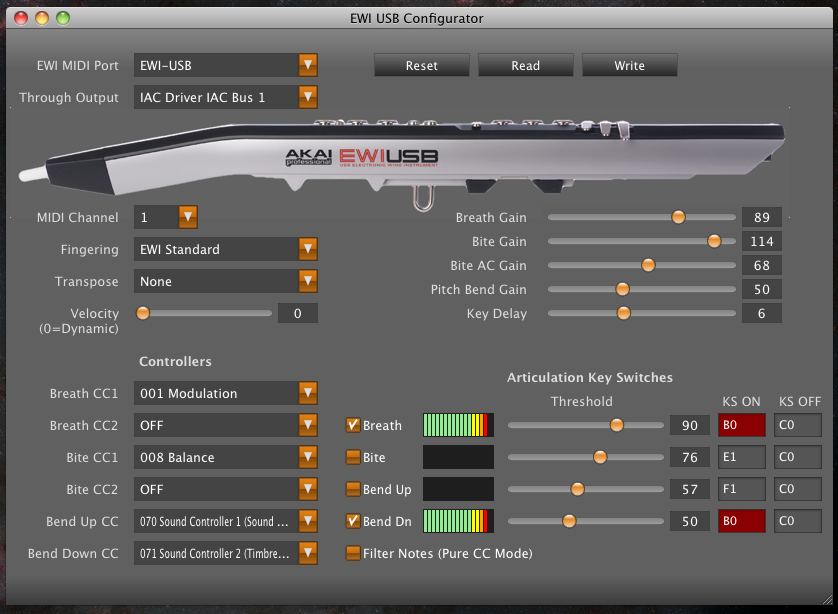Click the Bite threshold slider knob
838x614 pixels.
point(600,457)
